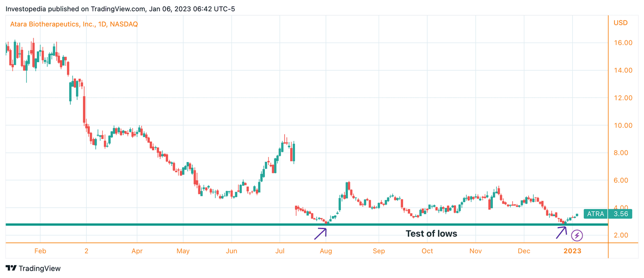Image resolution: width=644 pixels, height=278 pixels.
Task: Click the 12.00 price axis label
Action: (623, 98)
